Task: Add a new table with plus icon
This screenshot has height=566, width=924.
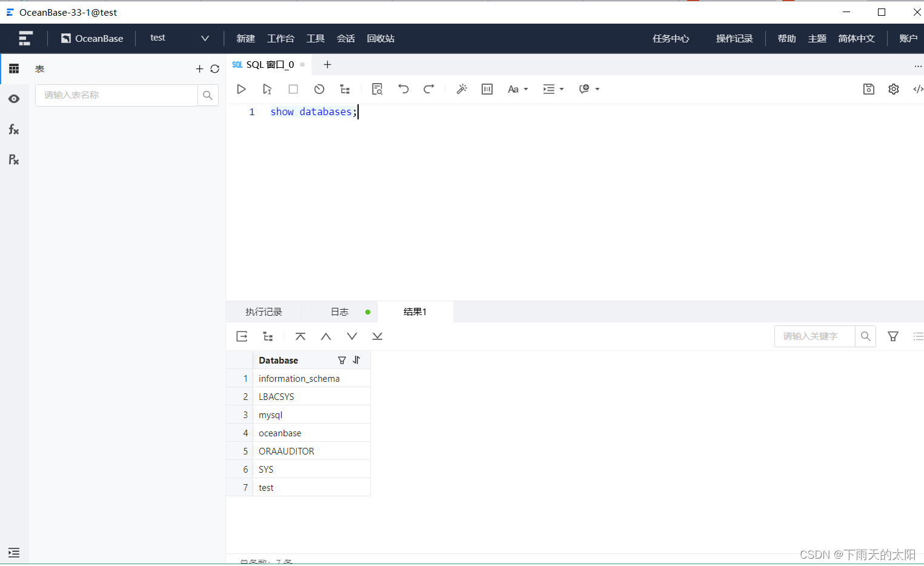Action: tap(199, 69)
